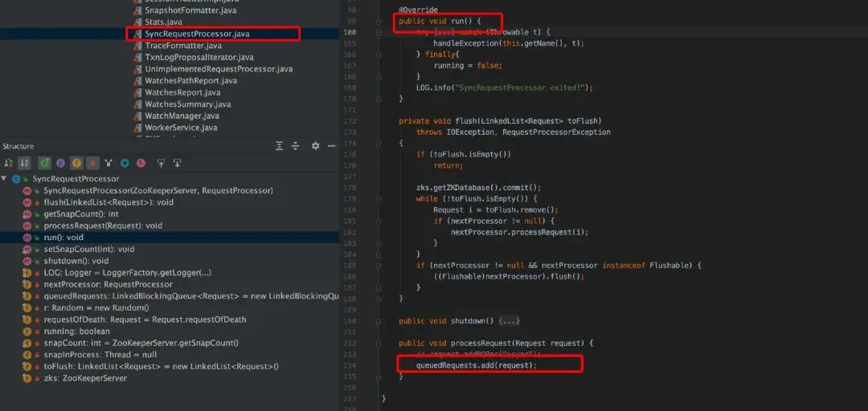Click queuedRequests.add(request) code line

pos(477,365)
